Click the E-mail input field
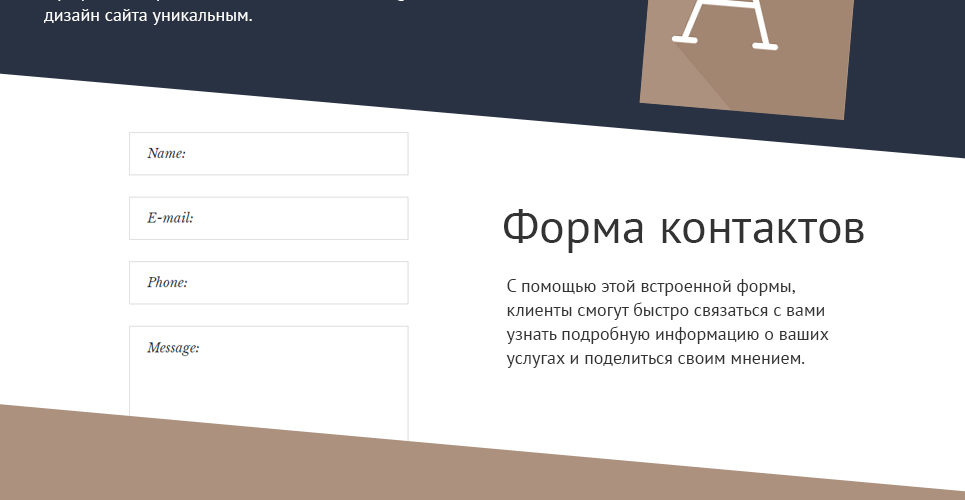 click(268, 218)
